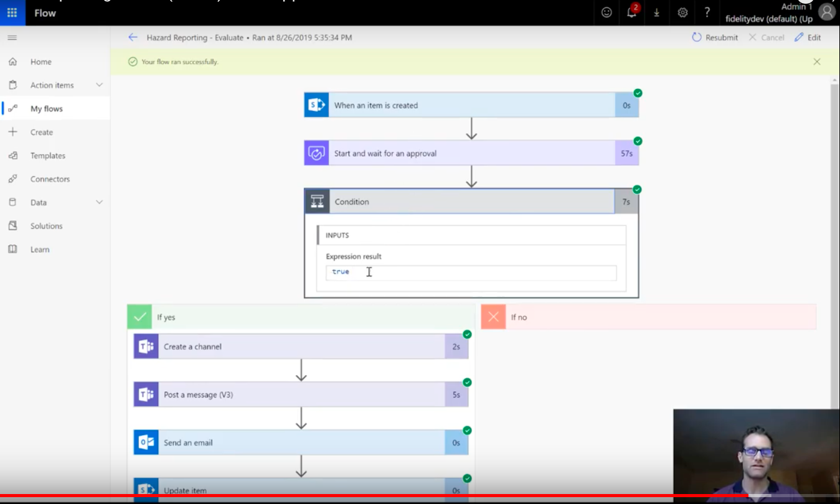Click the download arrow icon in header

tap(656, 12)
